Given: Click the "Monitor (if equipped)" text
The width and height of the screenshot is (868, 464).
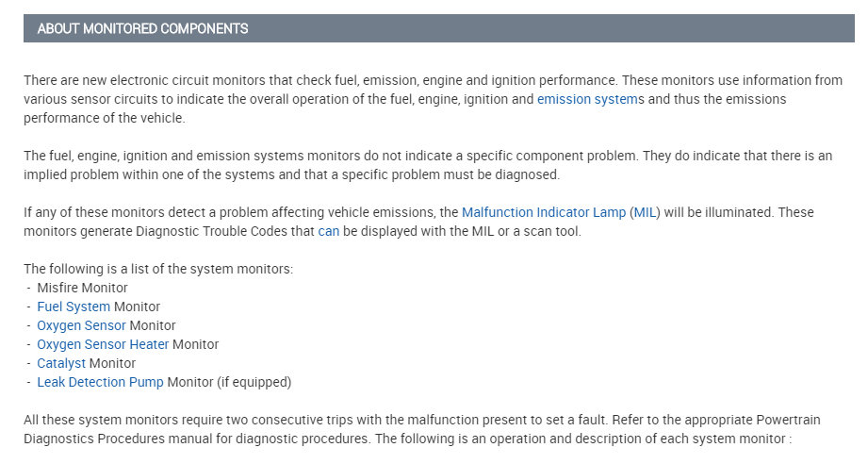Looking at the screenshot, I should pos(229,382).
